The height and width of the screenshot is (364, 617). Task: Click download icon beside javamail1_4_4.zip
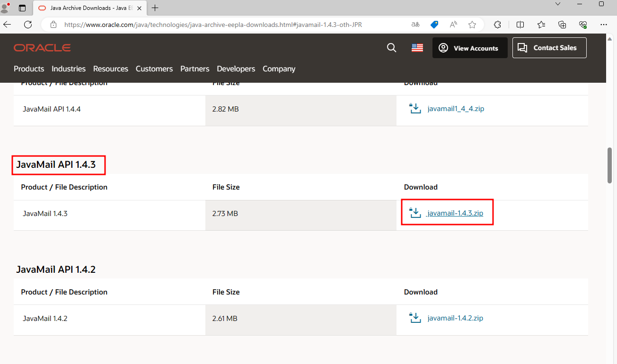[x=415, y=108]
